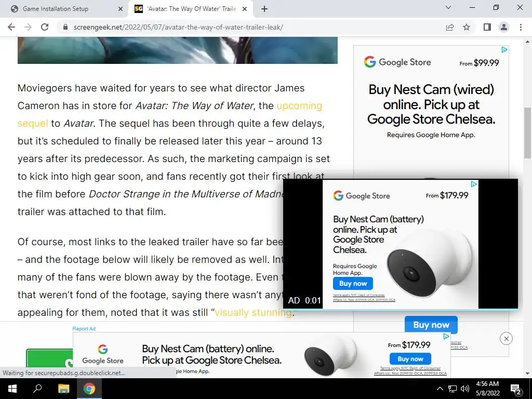Open the Windows Start menu
Viewport: 532px width, 399px height.
coord(12,389)
